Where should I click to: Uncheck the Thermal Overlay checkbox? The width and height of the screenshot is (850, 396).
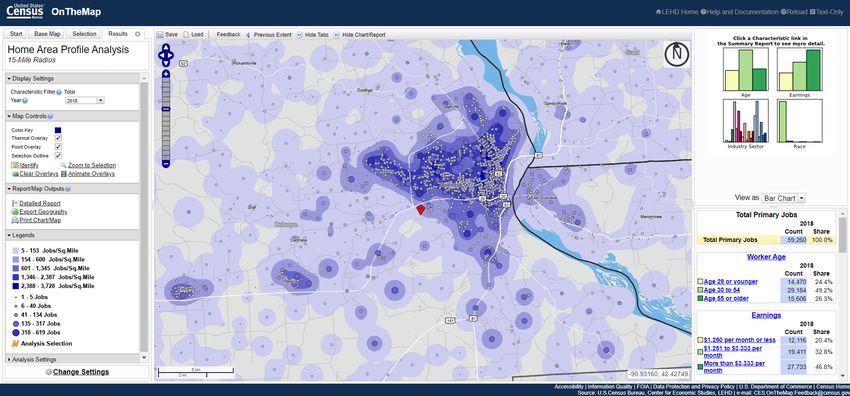pyautogui.click(x=59, y=138)
